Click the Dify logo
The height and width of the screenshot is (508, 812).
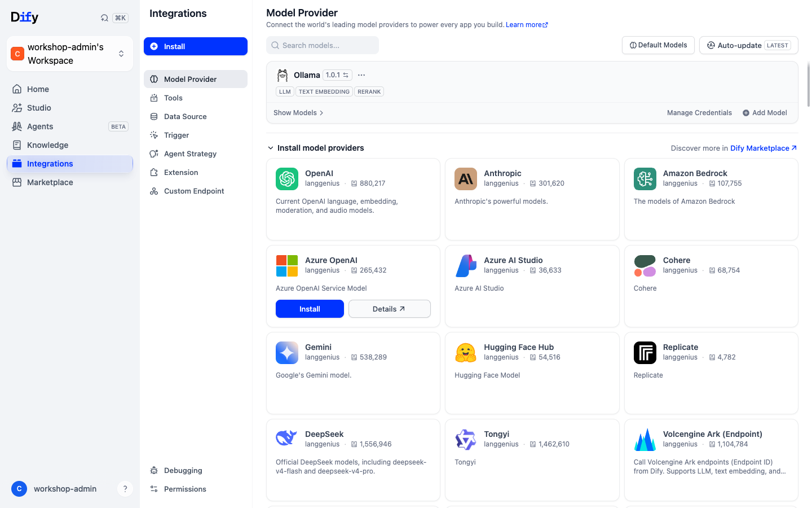[25, 17]
